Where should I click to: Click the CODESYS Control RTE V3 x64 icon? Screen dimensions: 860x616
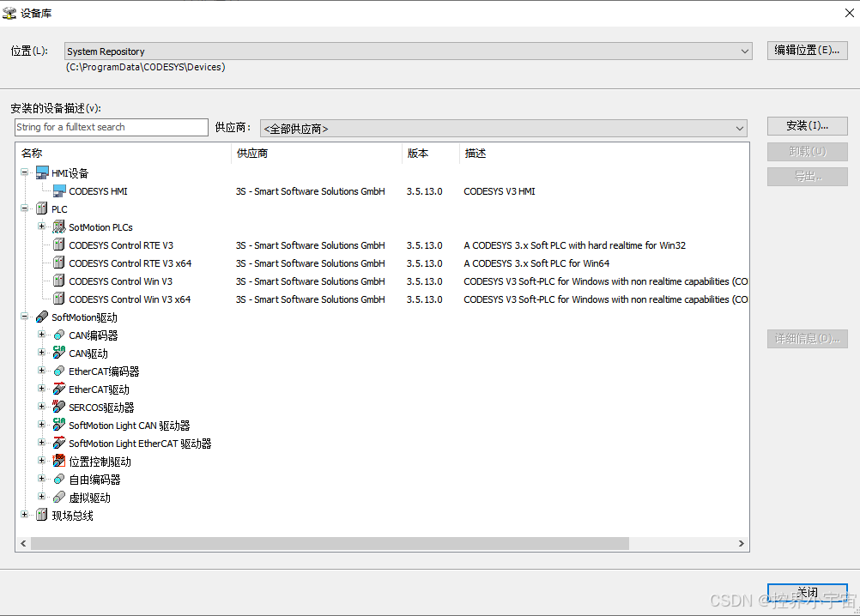[59, 263]
